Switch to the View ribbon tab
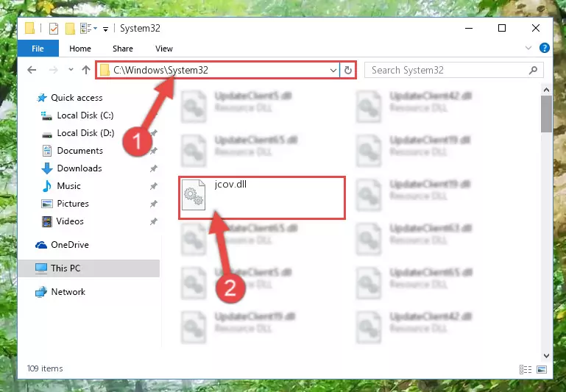566x392 pixels. pos(164,49)
